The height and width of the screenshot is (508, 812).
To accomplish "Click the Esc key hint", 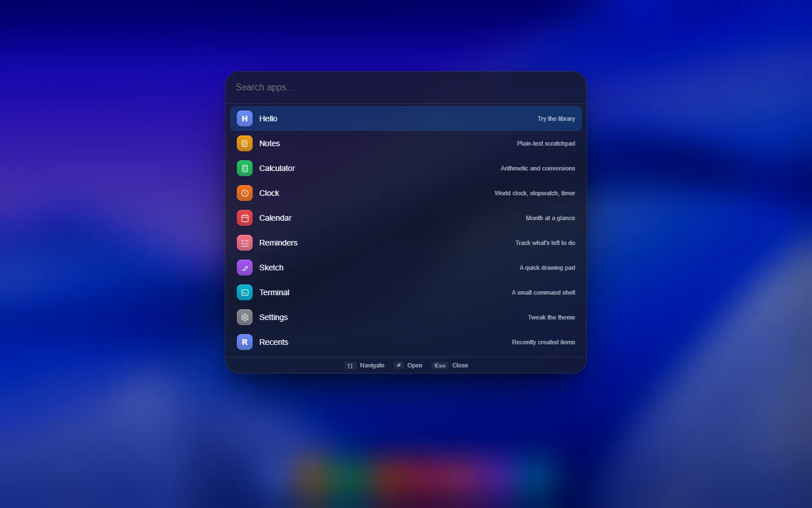I will pyautogui.click(x=440, y=366).
